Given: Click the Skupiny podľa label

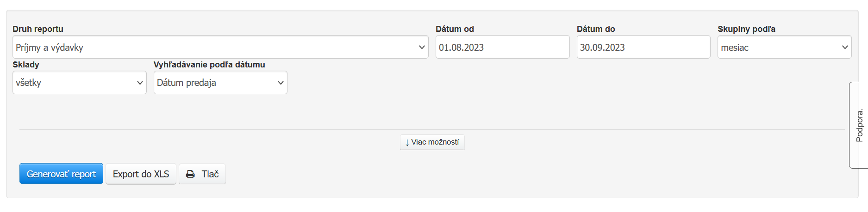Looking at the screenshot, I should coord(746,29).
